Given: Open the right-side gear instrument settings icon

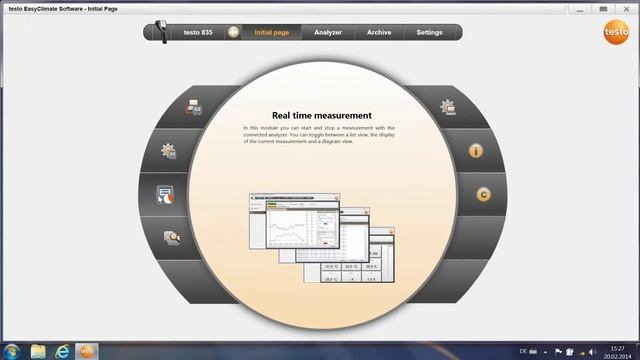Looking at the screenshot, I should click(448, 107).
